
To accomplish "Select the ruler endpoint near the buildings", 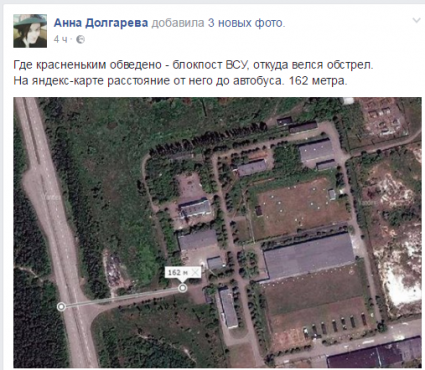I will (182, 288).
